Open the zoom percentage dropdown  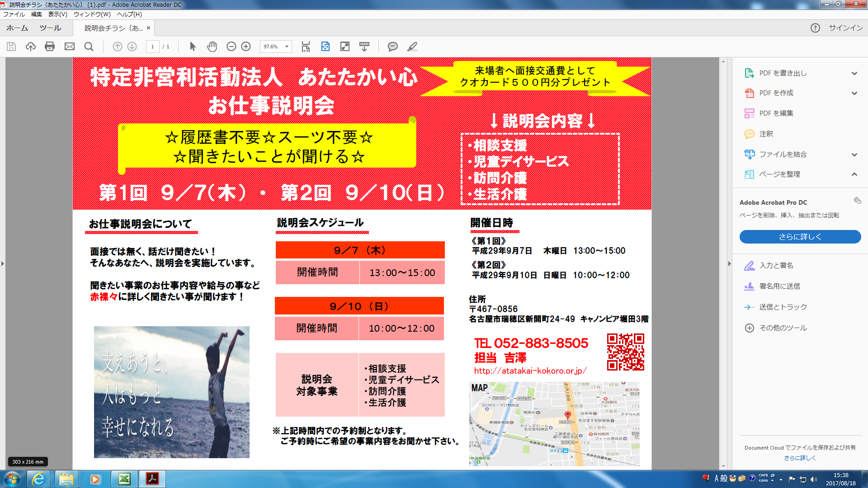point(287,47)
